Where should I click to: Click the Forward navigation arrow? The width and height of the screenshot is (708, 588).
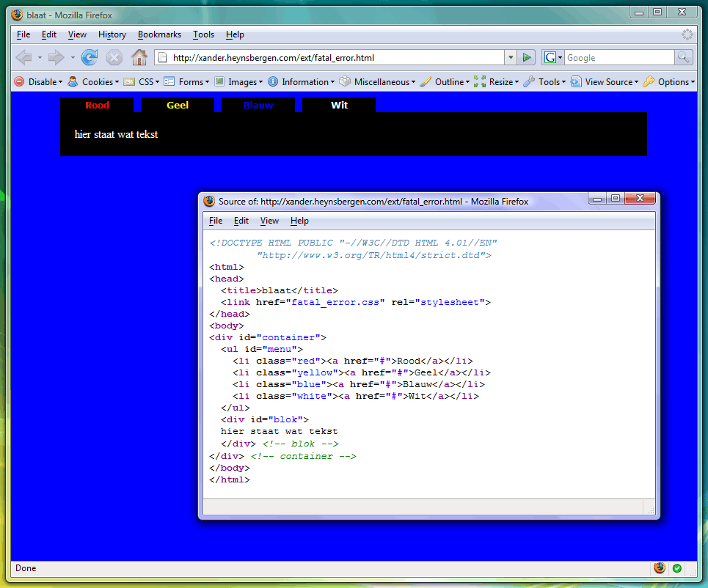[x=56, y=57]
